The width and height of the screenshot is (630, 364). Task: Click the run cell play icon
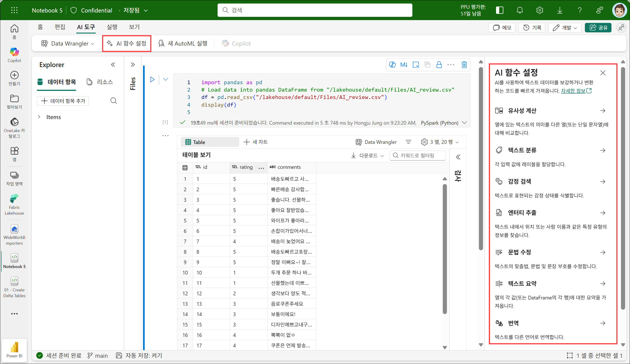152,80
